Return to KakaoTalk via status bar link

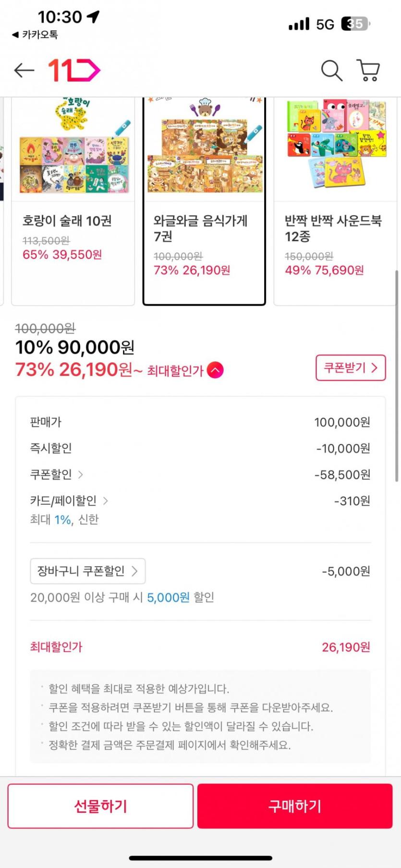(x=35, y=35)
